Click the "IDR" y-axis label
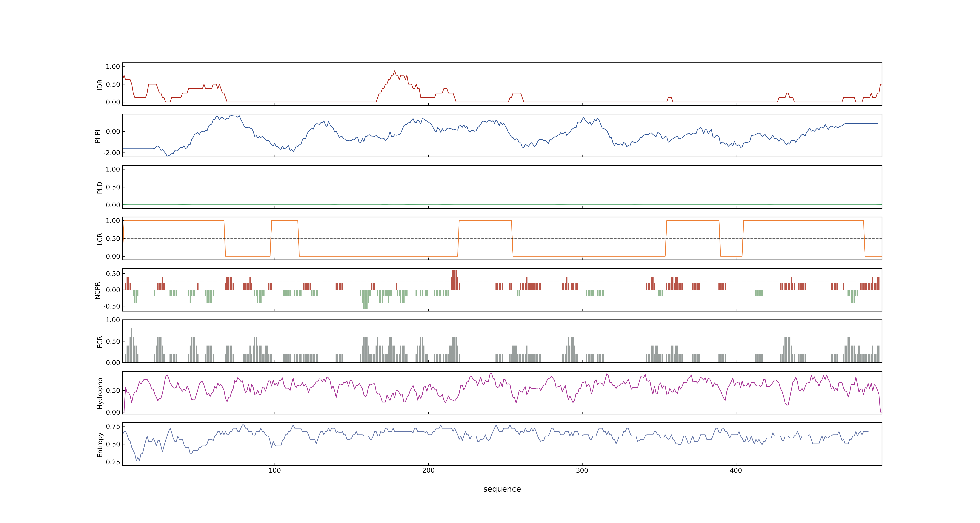The width and height of the screenshot is (980, 523). coord(100,85)
